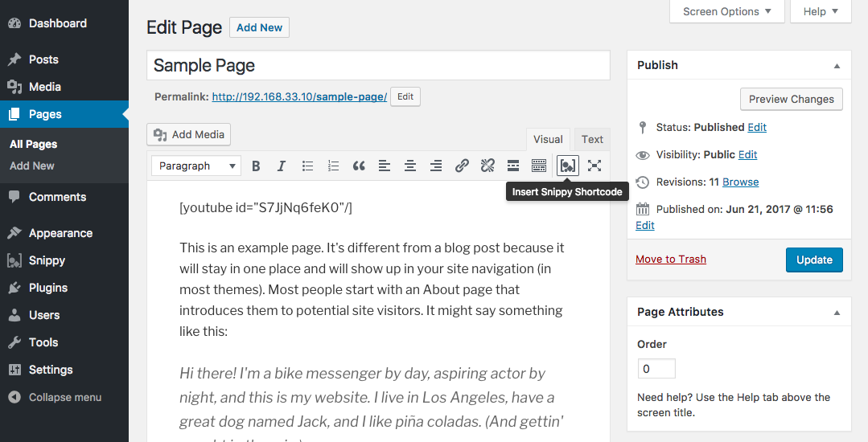Click the Order number input field

pyautogui.click(x=656, y=368)
